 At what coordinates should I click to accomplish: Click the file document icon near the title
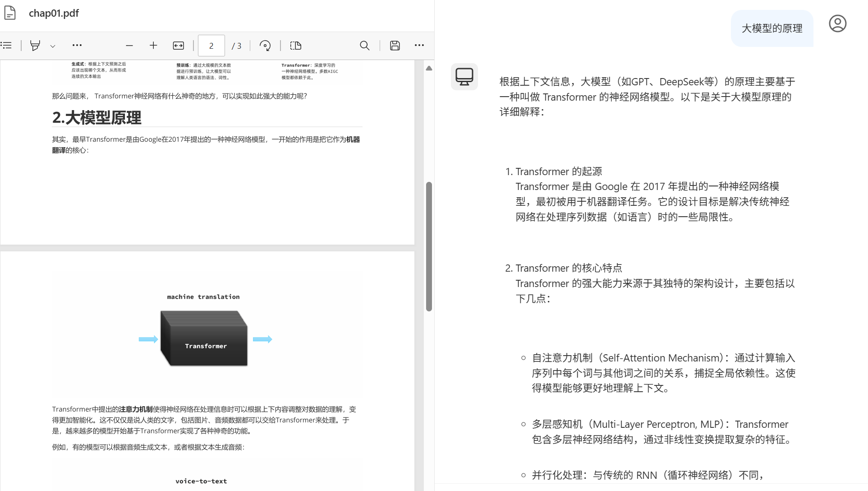(x=10, y=13)
